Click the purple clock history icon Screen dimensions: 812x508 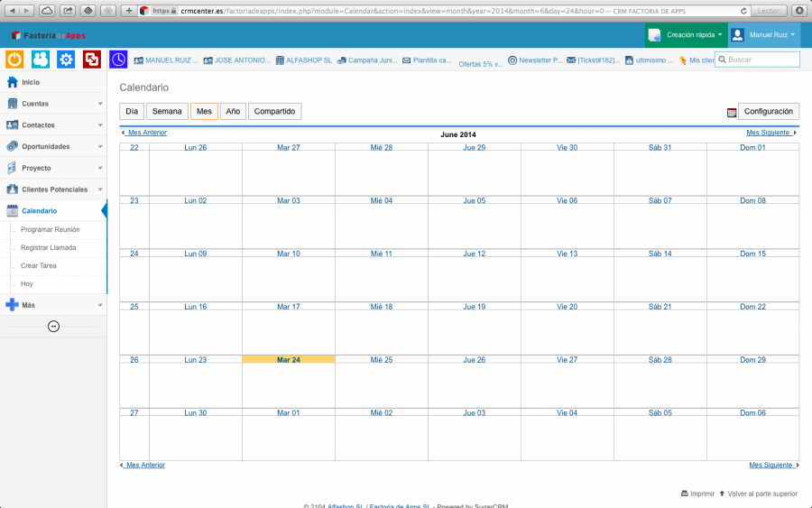pyautogui.click(x=119, y=60)
